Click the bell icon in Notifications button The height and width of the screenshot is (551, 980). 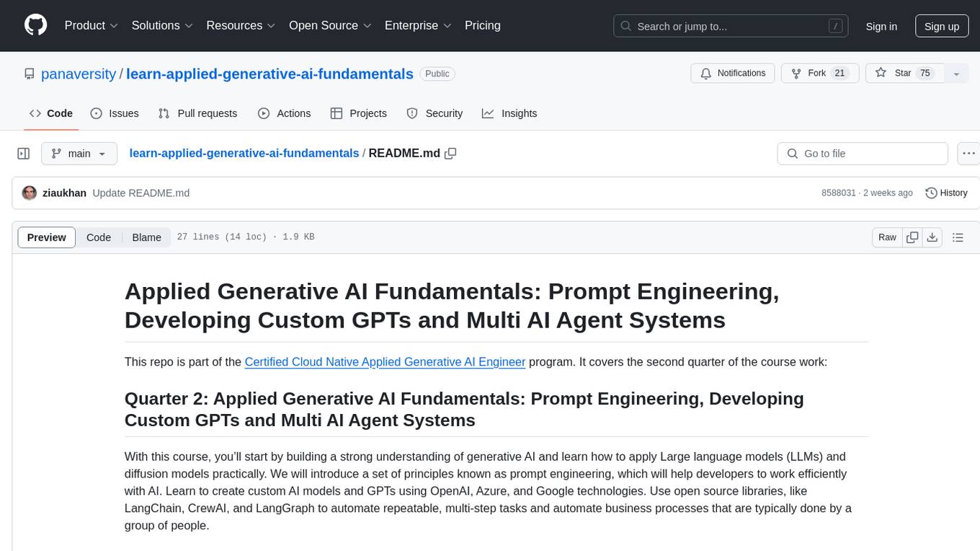pos(706,74)
